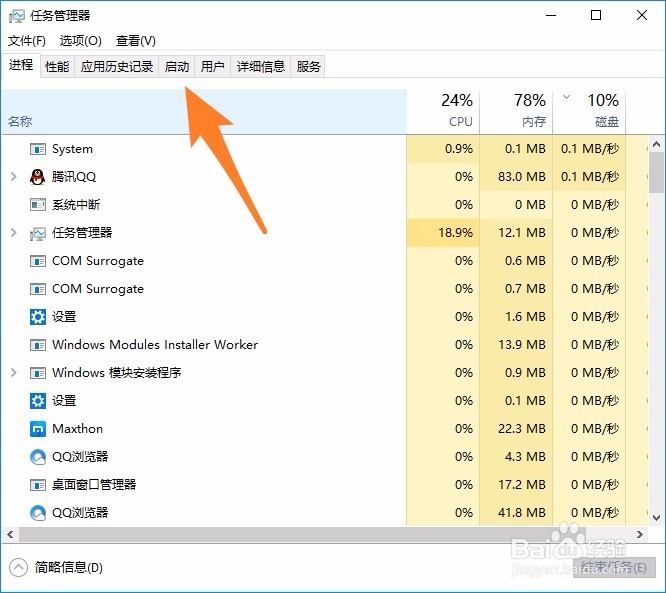This screenshot has width=666, height=593.
Task: Open the 文件(F) menu
Action: pyautogui.click(x=27, y=41)
